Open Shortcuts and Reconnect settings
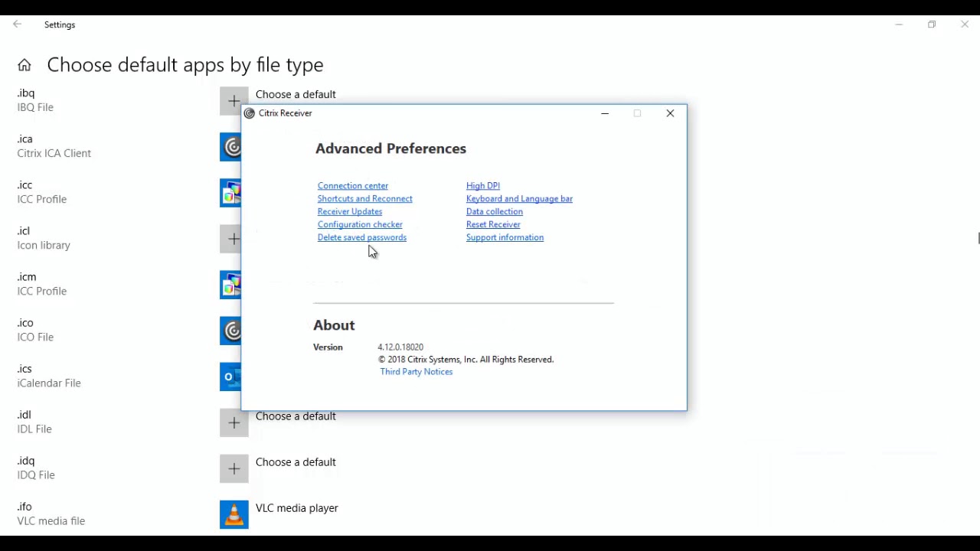Viewport: 980px width, 551px height. coord(365,199)
